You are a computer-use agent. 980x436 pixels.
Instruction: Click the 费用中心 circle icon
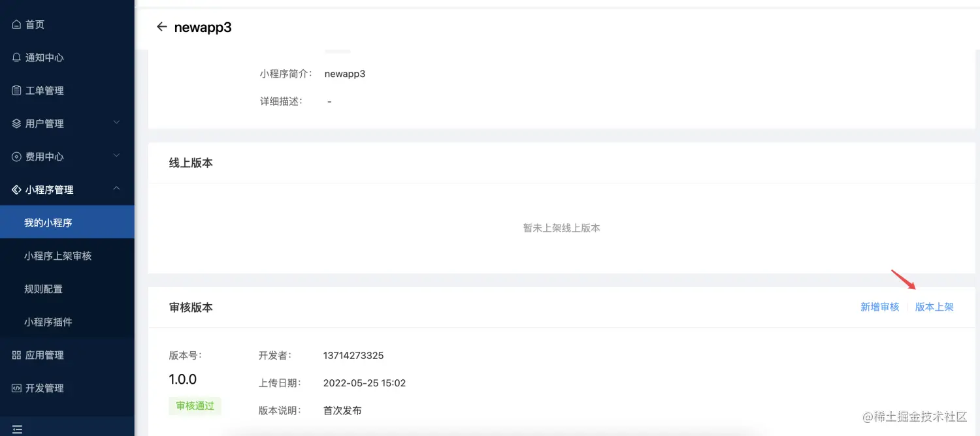click(x=16, y=157)
